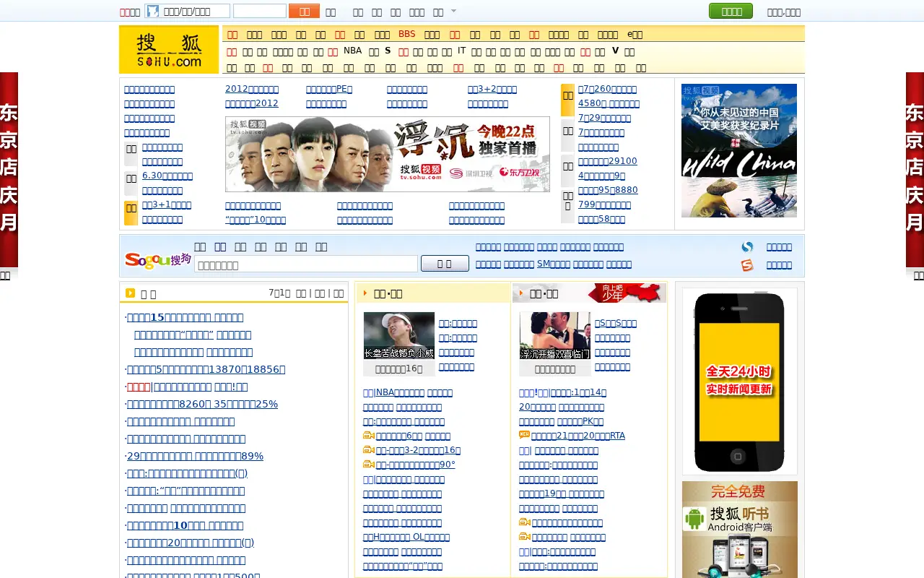The width and height of the screenshot is (924, 578).
Task: Open the tennis player photo thumbnail
Action: [399, 335]
